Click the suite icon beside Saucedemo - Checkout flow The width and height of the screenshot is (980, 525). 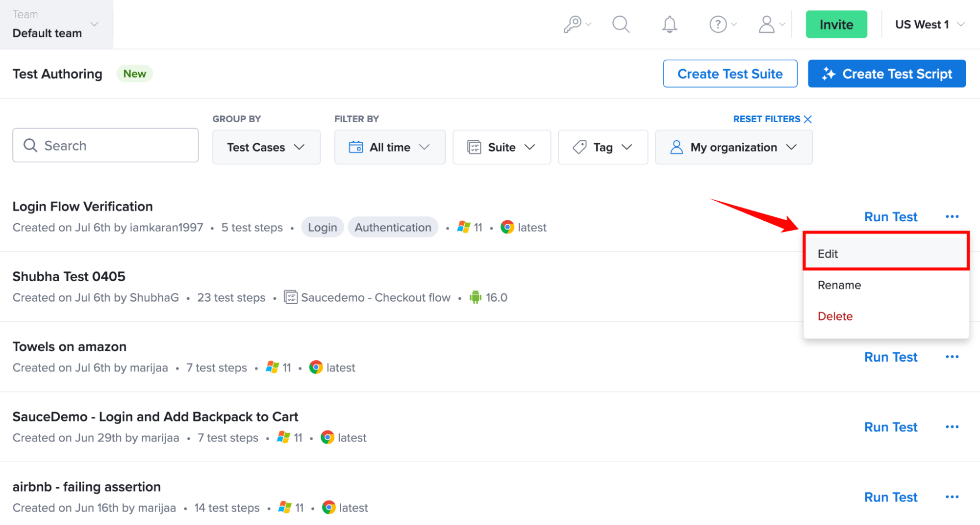point(290,297)
